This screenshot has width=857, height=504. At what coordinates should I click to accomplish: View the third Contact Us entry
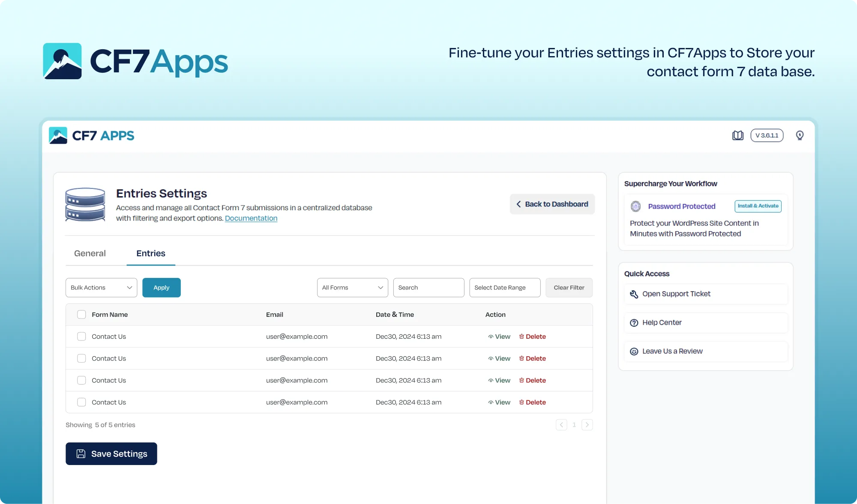499,380
